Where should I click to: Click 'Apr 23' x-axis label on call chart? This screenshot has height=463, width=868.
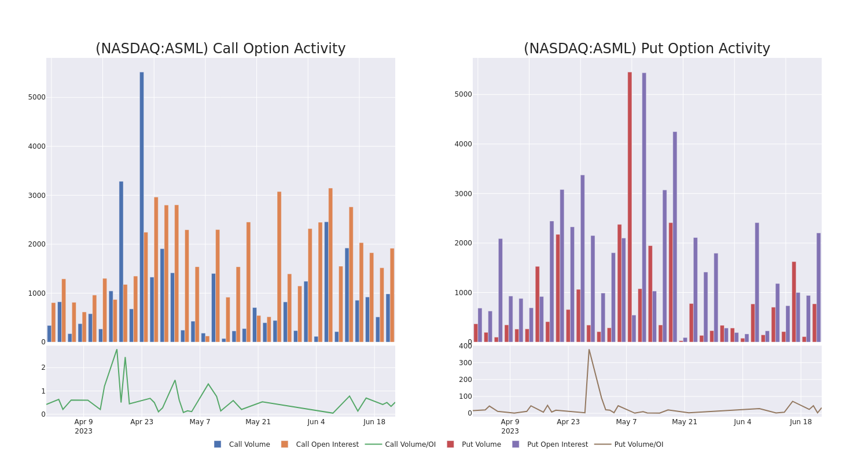[142, 422]
